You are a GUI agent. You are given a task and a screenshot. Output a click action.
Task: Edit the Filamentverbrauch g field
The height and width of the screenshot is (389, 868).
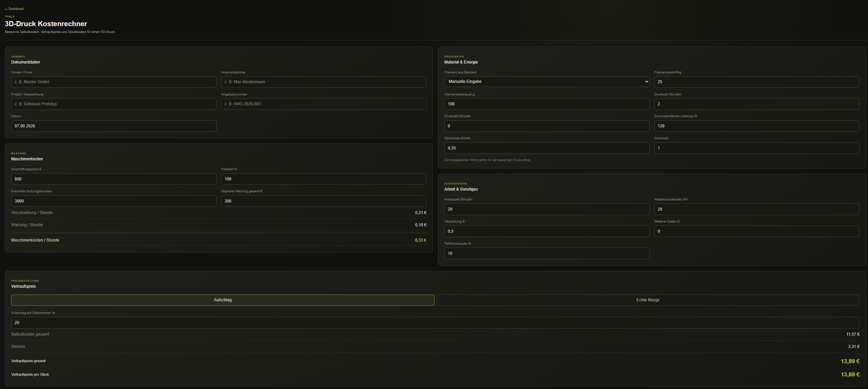click(x=547, y=104)
